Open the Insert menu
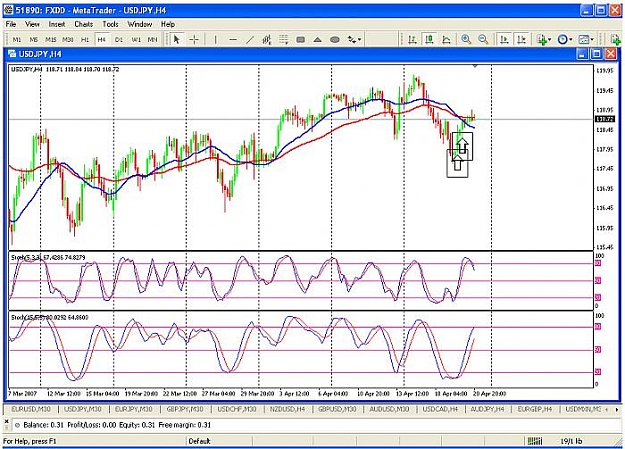Screen dimensions: 625x449 (57, 24)
